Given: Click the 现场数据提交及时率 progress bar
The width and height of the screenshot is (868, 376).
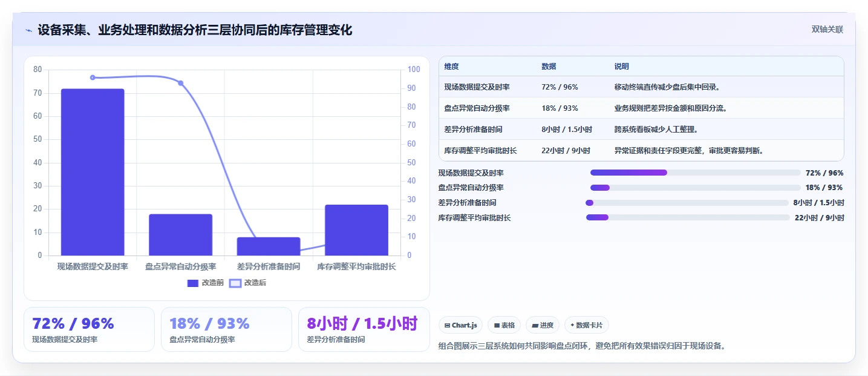Looking at the screenshot, I should pos(696,173).
